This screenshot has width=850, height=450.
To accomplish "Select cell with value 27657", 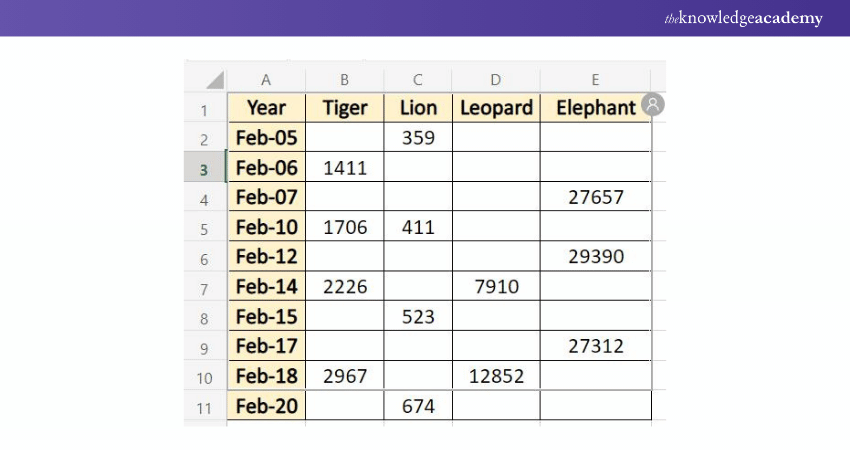I will 595,198.
